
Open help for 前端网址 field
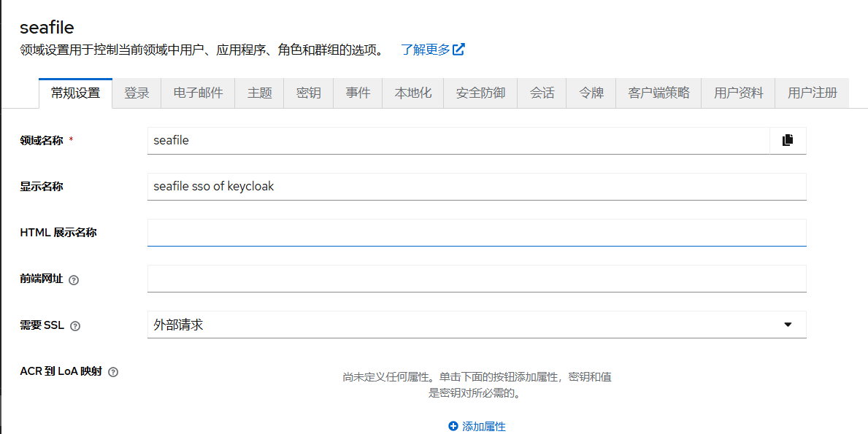[x=74, y=280]
